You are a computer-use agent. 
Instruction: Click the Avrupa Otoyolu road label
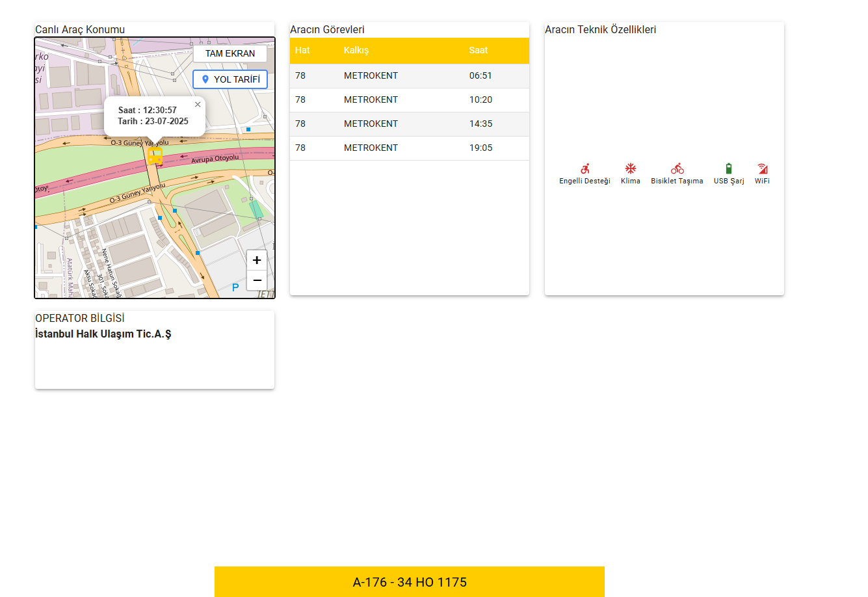215,159
